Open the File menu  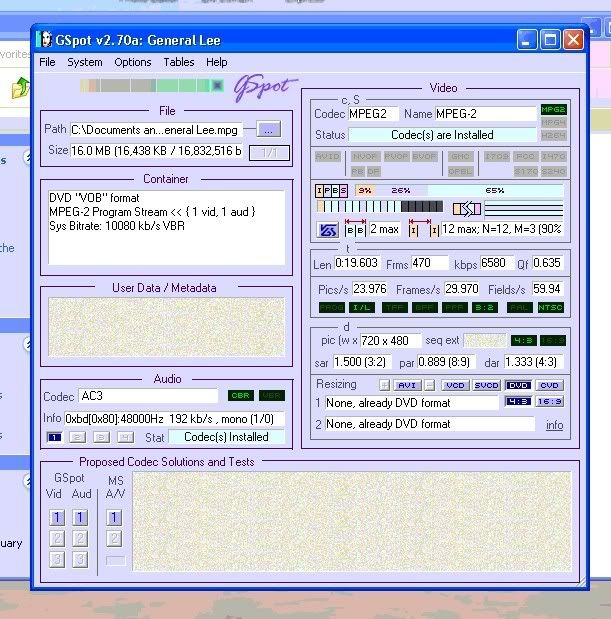pyautogui.click(x=47, y=62)
